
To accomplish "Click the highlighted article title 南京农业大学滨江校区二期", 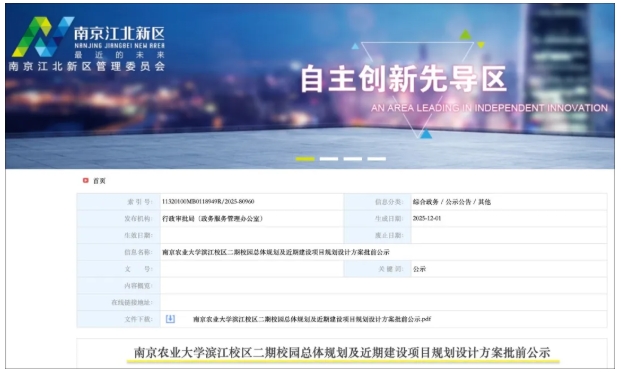I will (342, 352).
